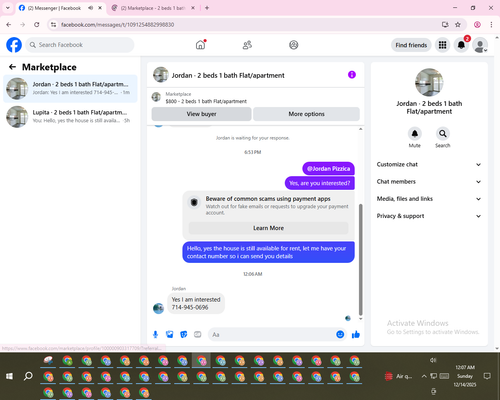Open the Windows Start menu

tap(9, 376)
